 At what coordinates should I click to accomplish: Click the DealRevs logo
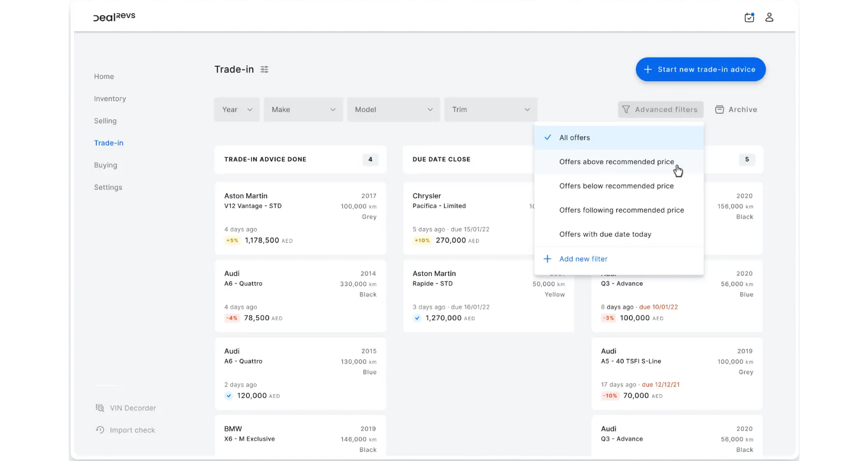pos(114,17)
